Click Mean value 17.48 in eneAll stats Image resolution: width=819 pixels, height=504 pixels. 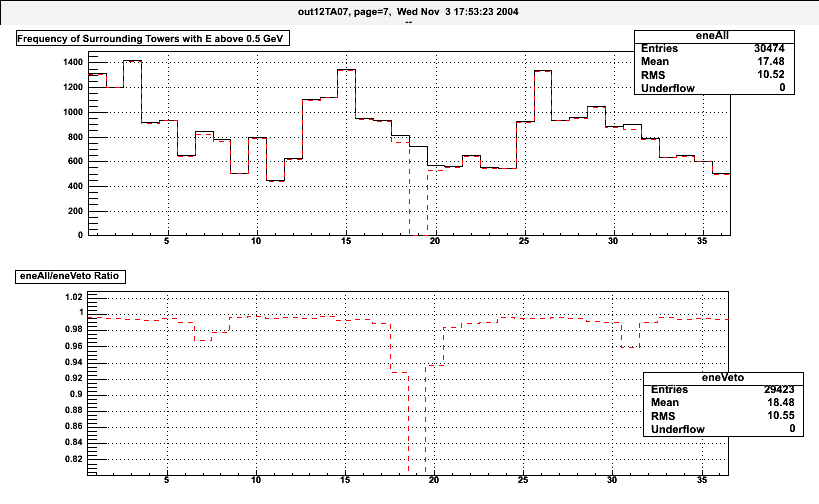pos(770,62)
